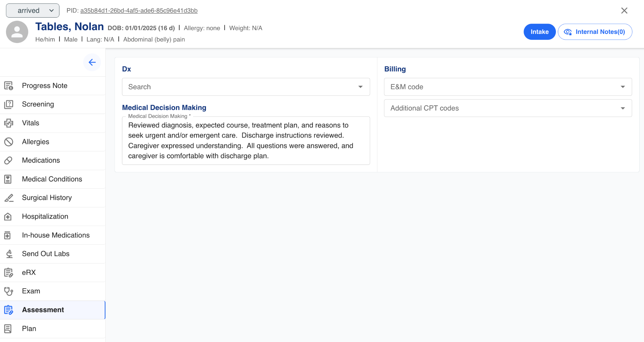Click the Send Out Labs microscope icon

[9, 254]
